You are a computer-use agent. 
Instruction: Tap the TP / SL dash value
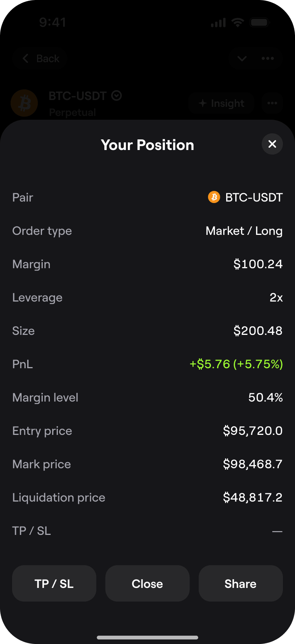[277, 531]
